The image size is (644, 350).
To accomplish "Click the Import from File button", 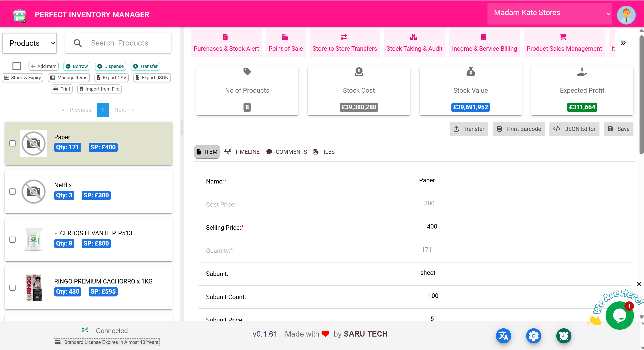I will [x=99, y=89].
